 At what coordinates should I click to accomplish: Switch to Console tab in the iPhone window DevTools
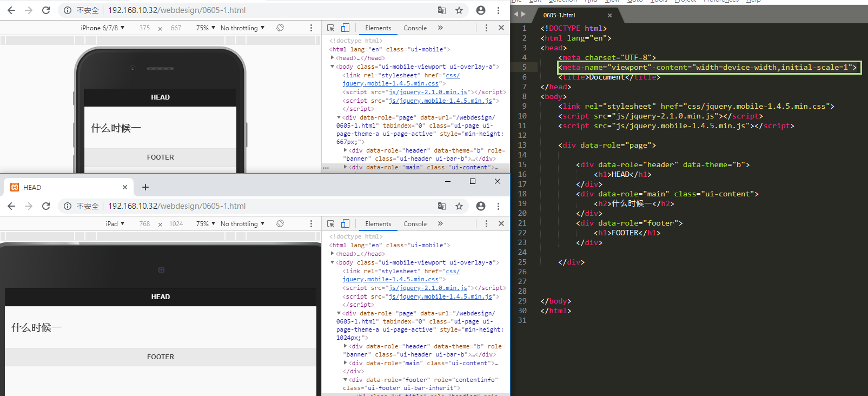coord(415,28)
